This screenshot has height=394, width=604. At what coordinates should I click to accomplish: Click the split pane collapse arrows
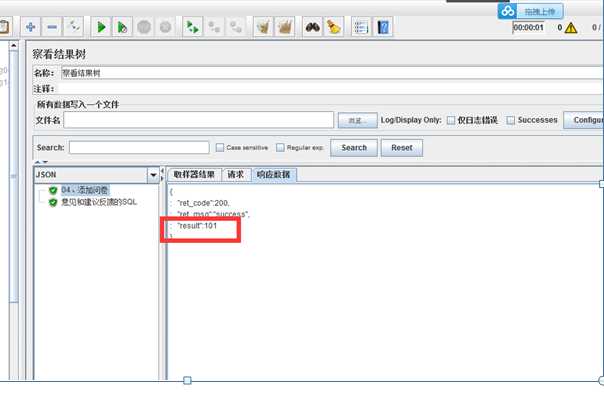pyautogui.click(x=162, y=174)
